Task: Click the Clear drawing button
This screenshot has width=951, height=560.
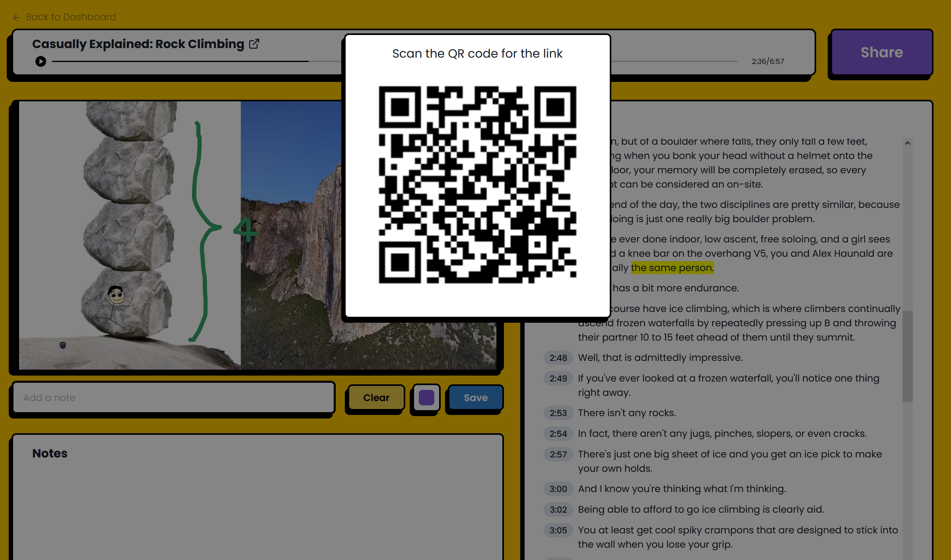Action: click(x=376, y=397)
